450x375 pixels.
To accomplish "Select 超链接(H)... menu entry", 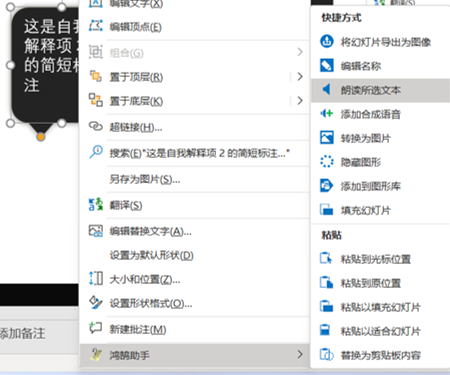I will tap(194, 127).
